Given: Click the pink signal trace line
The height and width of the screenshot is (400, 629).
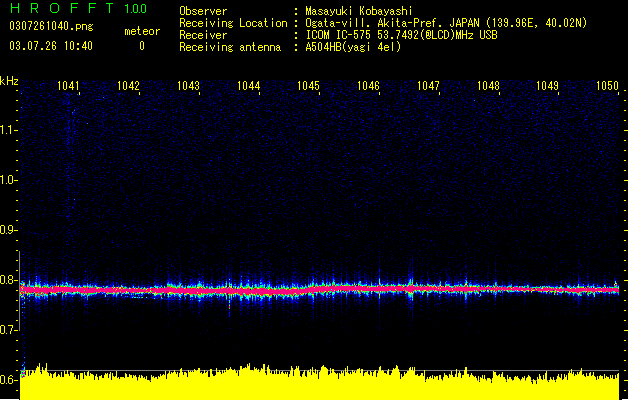Looking at the screenshot, I should (319, 289).
